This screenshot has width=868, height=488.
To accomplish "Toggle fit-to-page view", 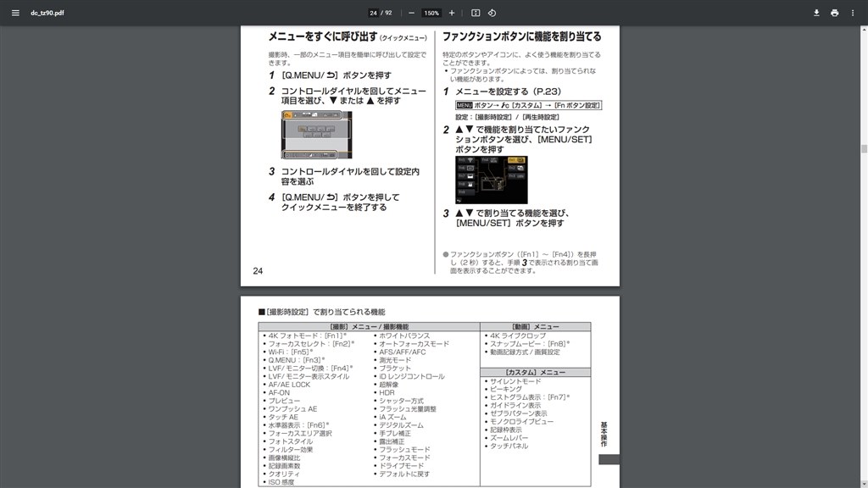I will (477, 13).
